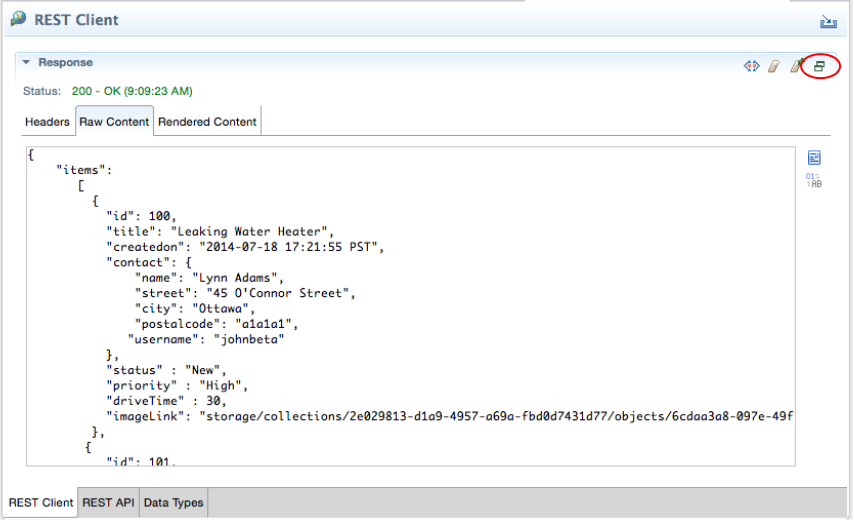854x520 pixels.
Task: Click the import icon in REST Client header
Action: (828, 21)
